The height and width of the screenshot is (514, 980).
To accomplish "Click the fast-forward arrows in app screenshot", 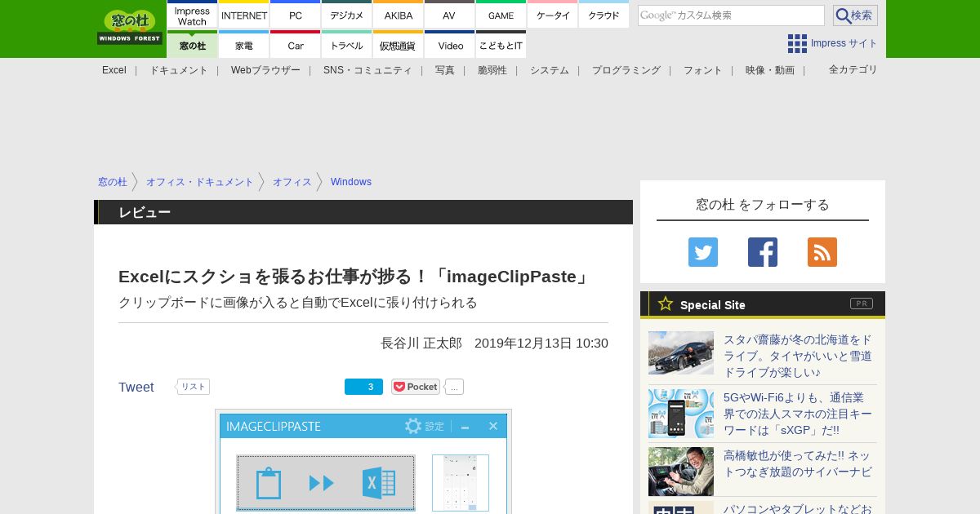I will coord(322,483).
